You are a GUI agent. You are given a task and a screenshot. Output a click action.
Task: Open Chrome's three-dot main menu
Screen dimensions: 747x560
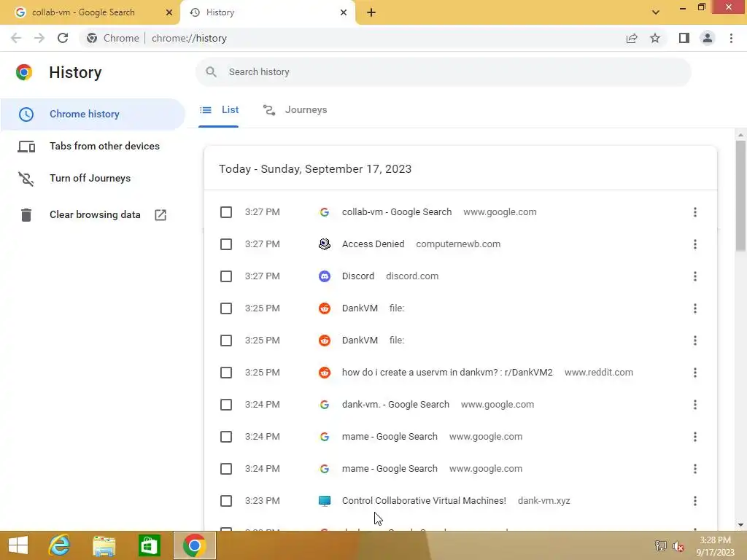731,38
